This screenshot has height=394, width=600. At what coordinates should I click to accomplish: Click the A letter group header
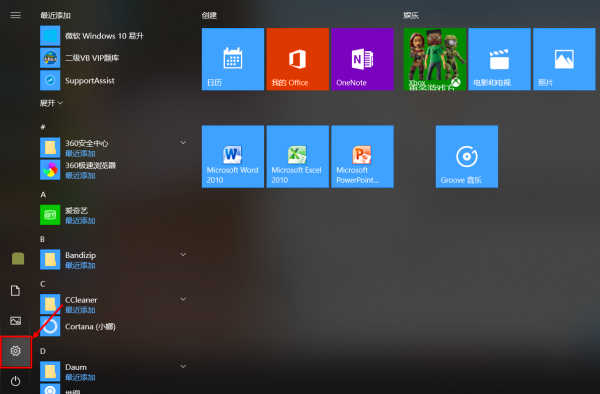click(x=43, y=195)
